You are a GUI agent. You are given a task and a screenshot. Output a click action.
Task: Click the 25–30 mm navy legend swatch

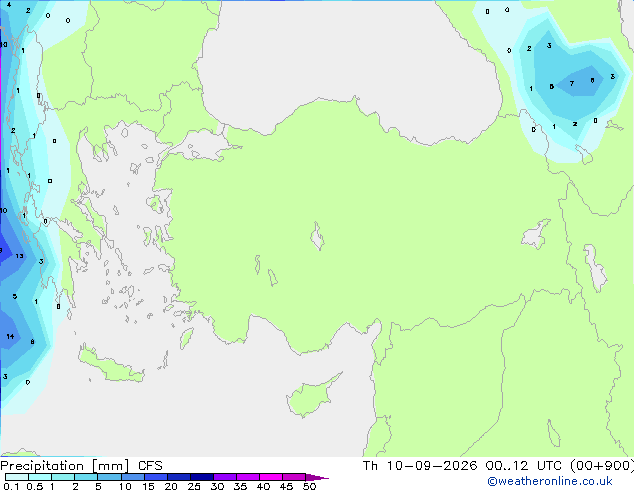(x=201, y=477)
